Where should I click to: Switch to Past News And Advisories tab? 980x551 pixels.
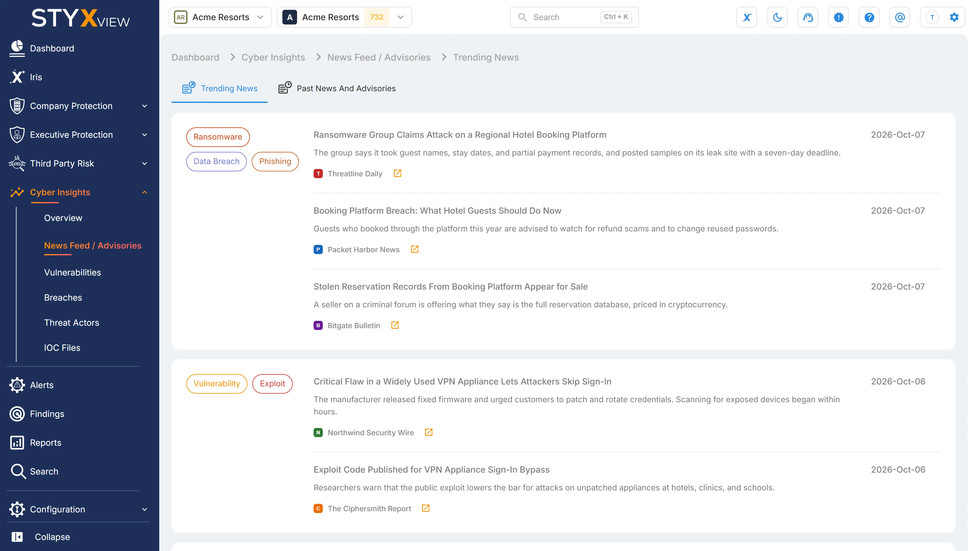[x=337, y=88]
